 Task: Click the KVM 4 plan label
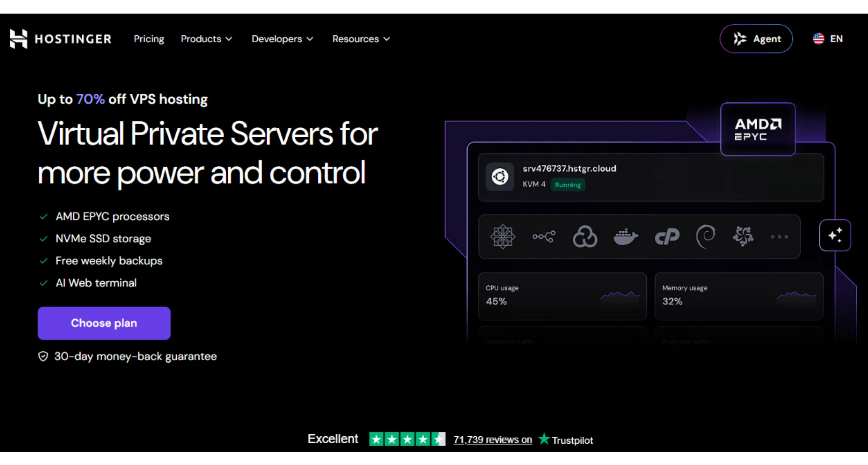534,184
